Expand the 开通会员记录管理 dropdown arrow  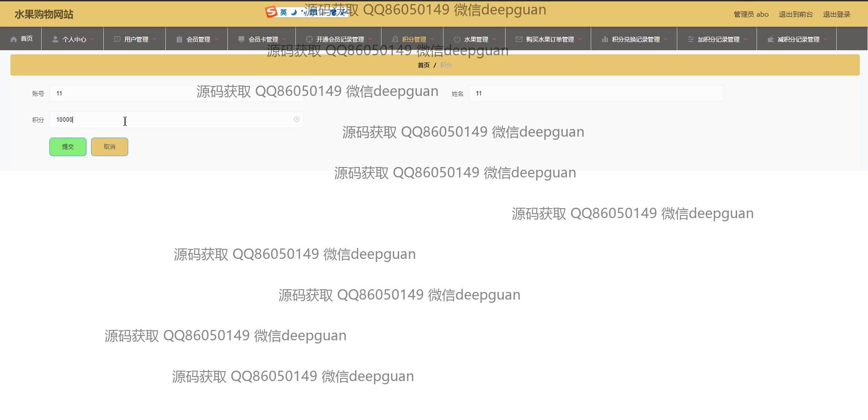point(370,39)
